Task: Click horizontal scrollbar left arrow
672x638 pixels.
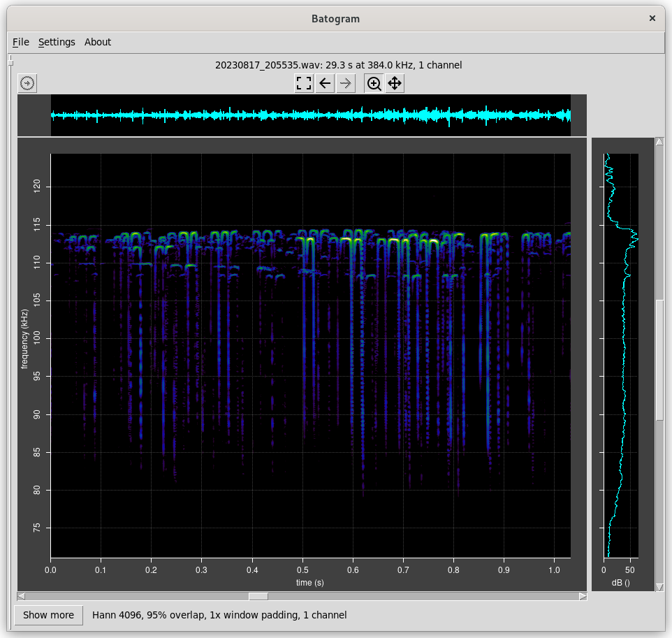Action: pos(22,596)
